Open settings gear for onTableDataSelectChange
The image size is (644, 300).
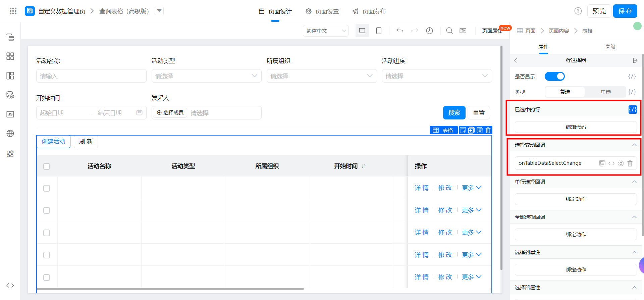tap(621, 163)
